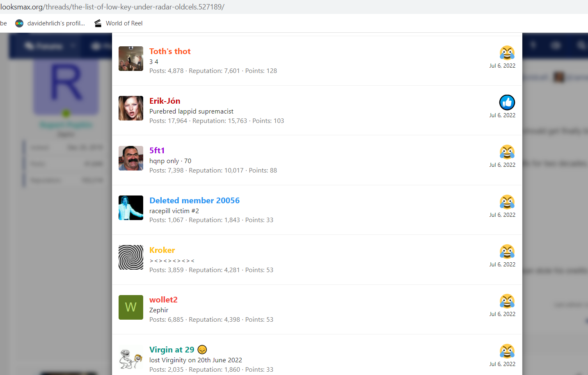Select the Kroker username

tap(162, 250)
